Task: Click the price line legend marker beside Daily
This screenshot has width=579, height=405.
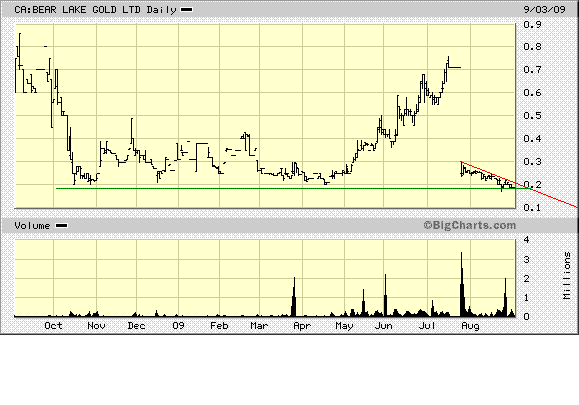Action: point(186,10)
